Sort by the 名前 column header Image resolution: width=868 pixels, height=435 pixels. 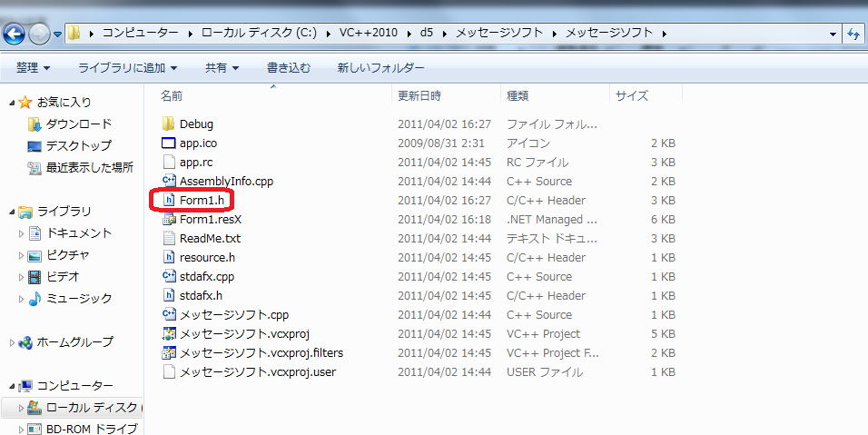[172, 95]
